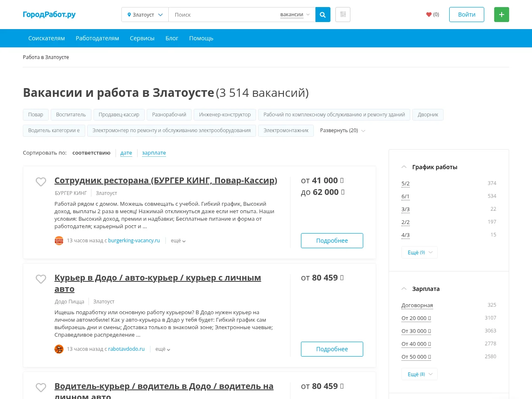532x399 pixels.
Task: Collapse the График работы section
Action: click(x=429, y=167)
